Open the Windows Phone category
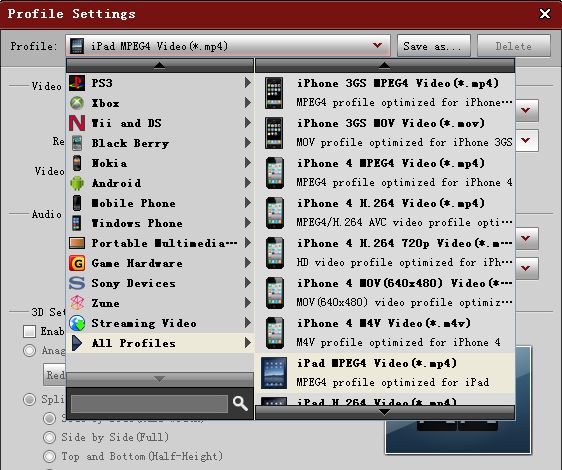The height and width of the screenshot is (470, 562). point(160,223)
